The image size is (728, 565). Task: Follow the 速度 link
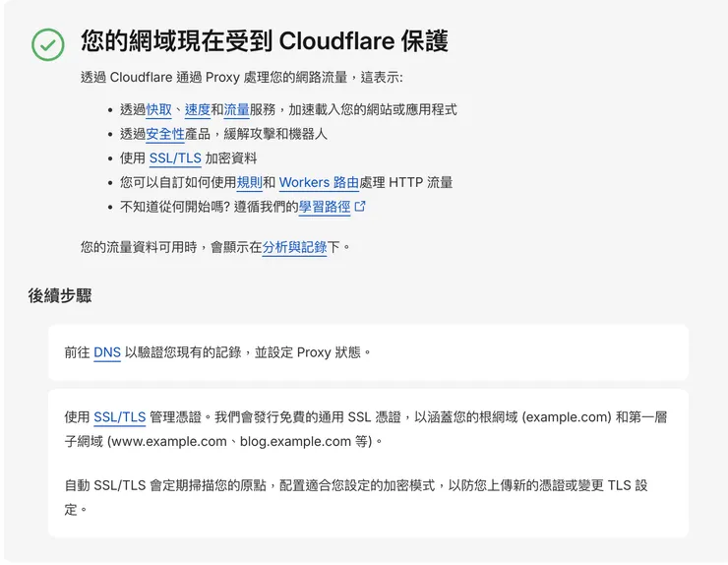point(197,109)
